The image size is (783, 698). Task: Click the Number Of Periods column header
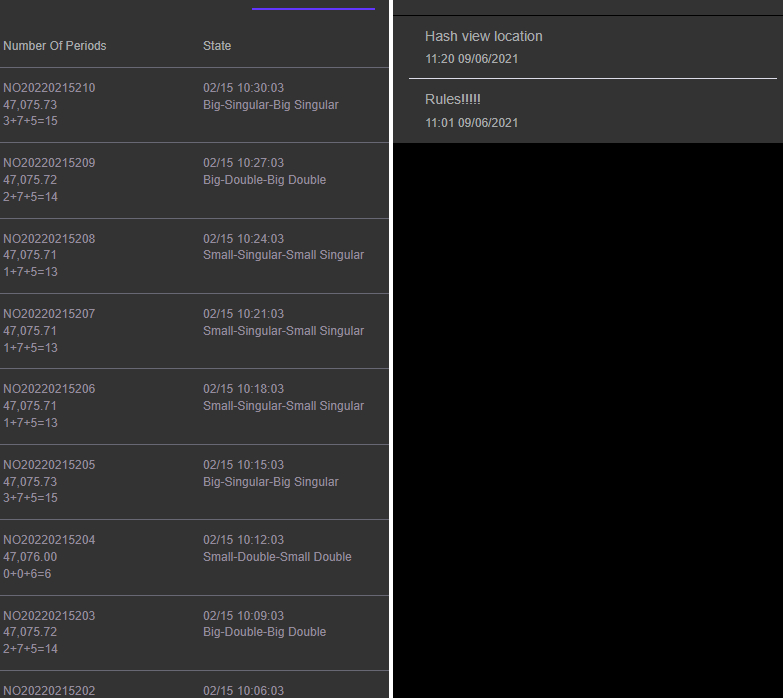[55, 46]
